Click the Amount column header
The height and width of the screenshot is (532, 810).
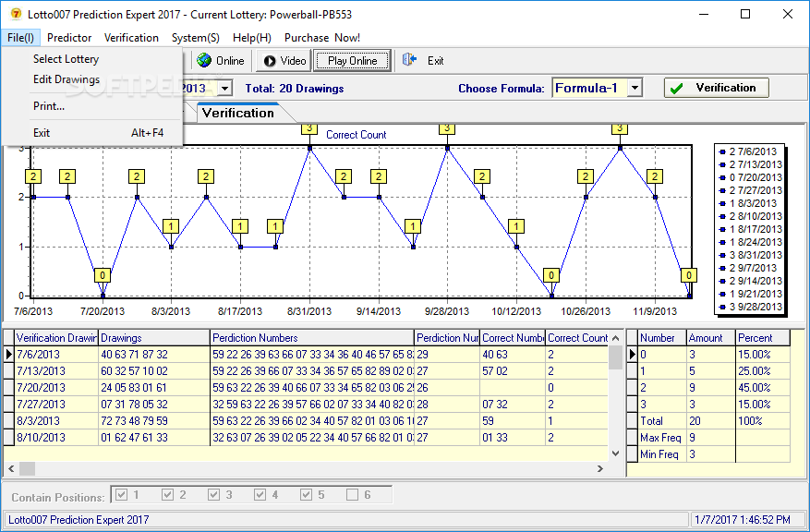[711, 338]
